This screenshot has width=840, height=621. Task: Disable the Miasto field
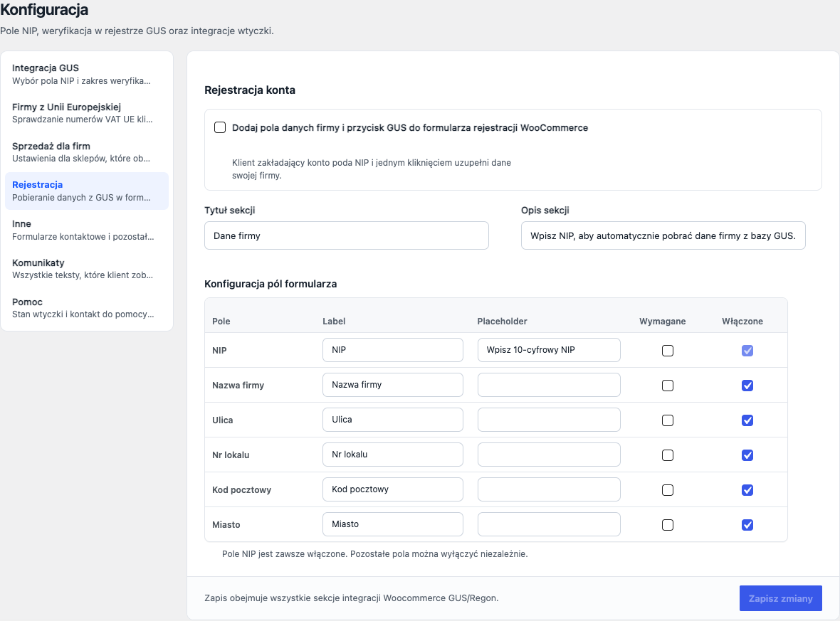pyautogui.click(x=747, y=525)
